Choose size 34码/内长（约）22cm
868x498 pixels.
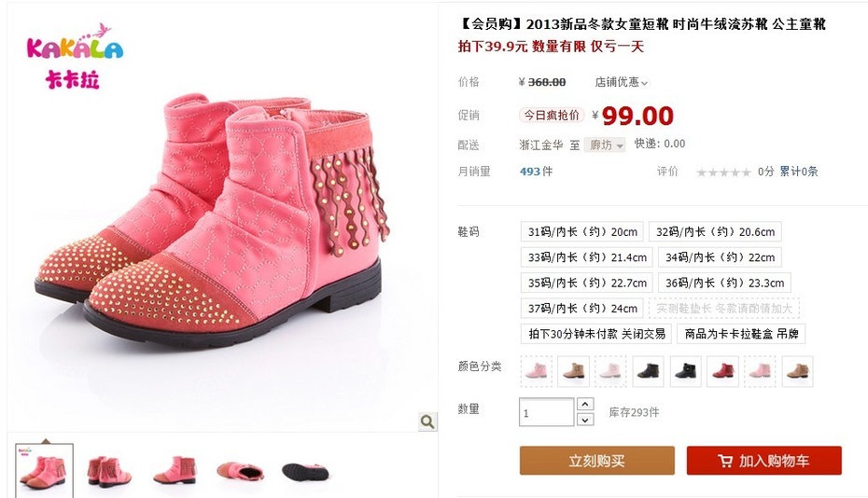(720, 257)
